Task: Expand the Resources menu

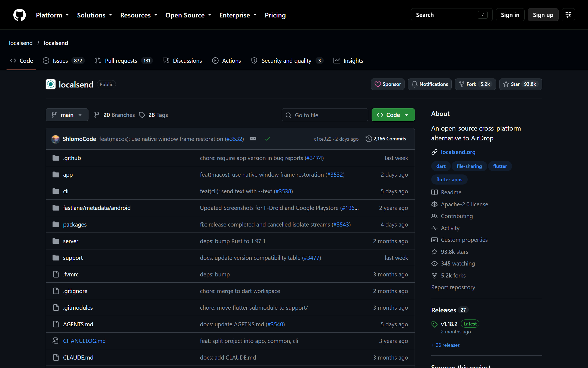Action: (x=139, y=15)
